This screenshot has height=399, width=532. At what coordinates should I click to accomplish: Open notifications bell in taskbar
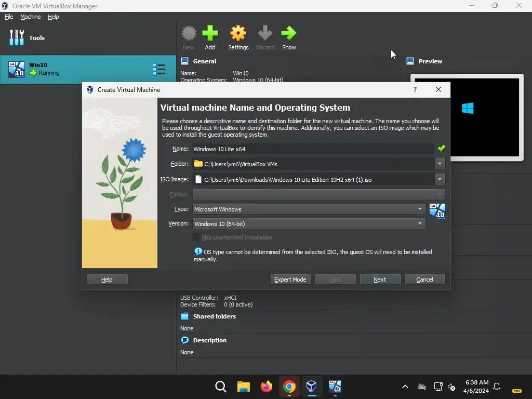(x=497, y=387)
